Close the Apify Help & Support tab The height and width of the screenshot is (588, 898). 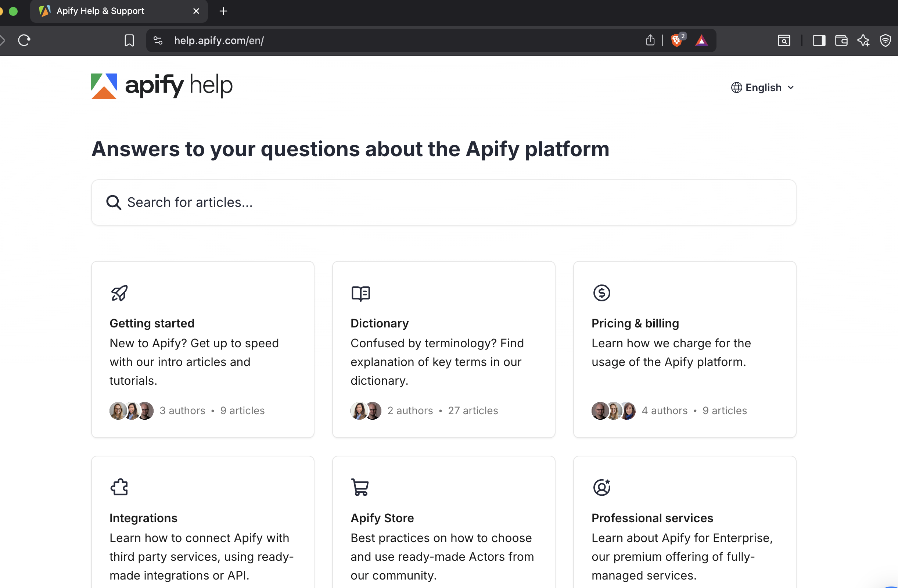pos(196,11)
